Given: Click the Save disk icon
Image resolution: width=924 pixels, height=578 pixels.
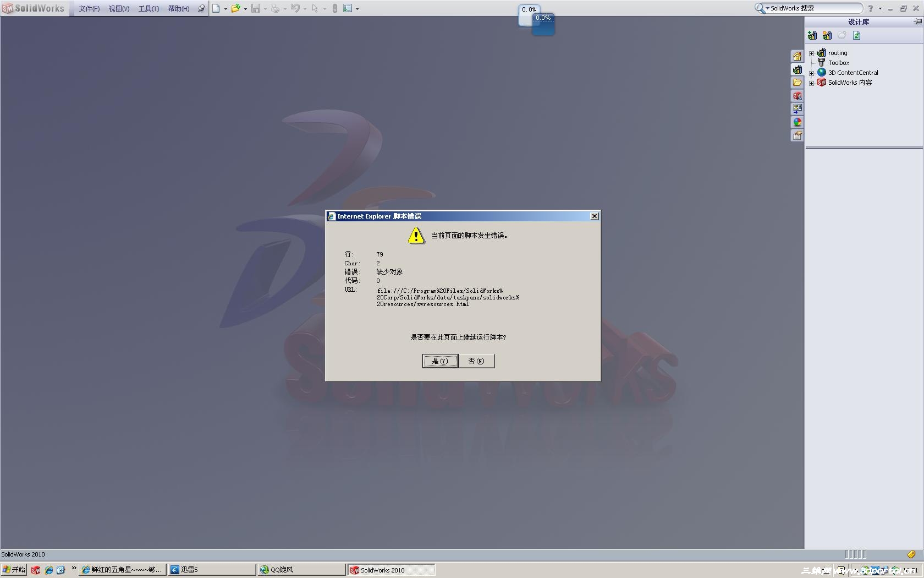Looking at the screenshot, I should (256, 8).
